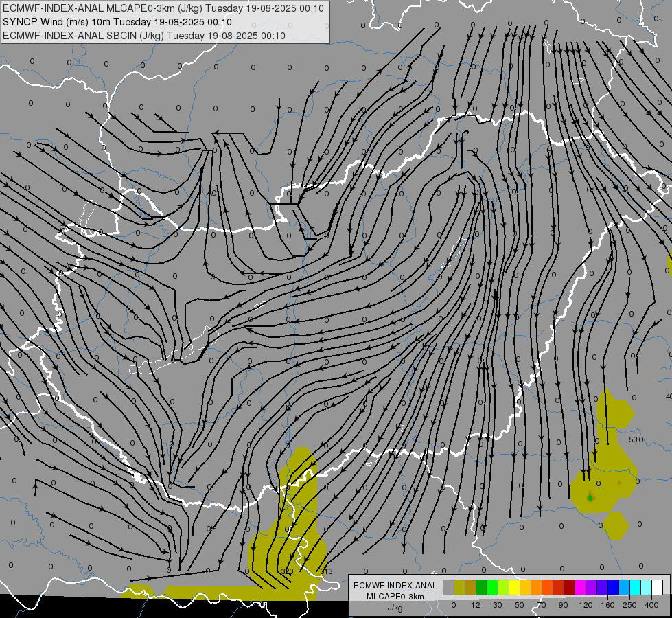Click the J/kg unit label in legend
The image size is (672, 618).
pos(395,608)
